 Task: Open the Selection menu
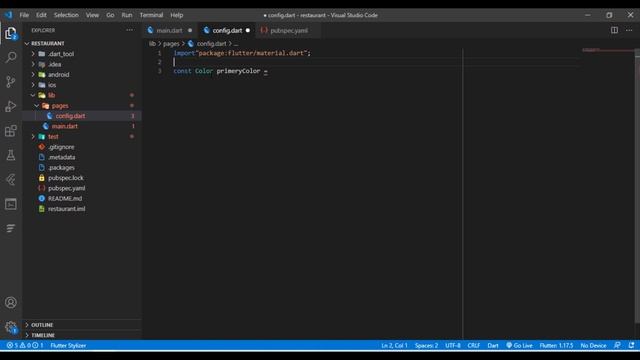click(66, 15)
